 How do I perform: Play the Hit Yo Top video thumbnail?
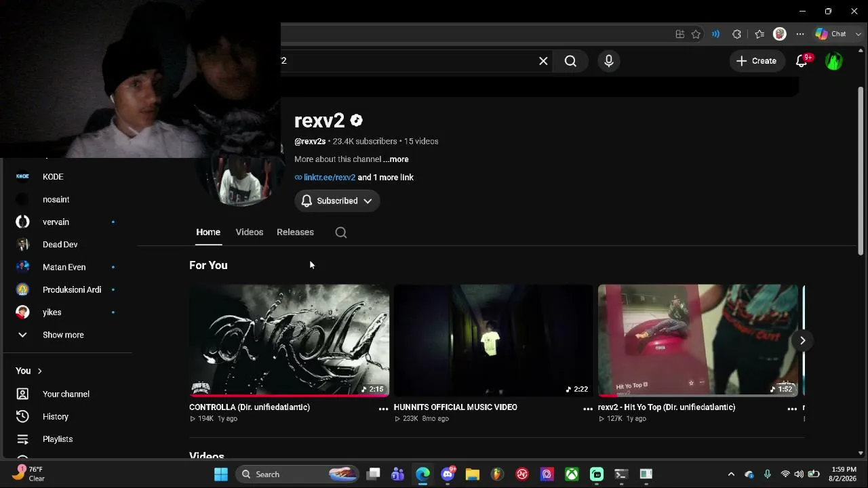click(x=698, y=340)
